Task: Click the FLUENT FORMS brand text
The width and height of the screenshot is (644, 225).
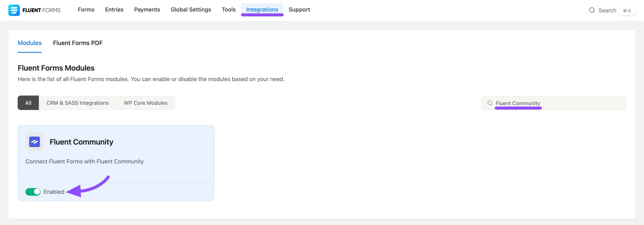Action: point(42,10)
